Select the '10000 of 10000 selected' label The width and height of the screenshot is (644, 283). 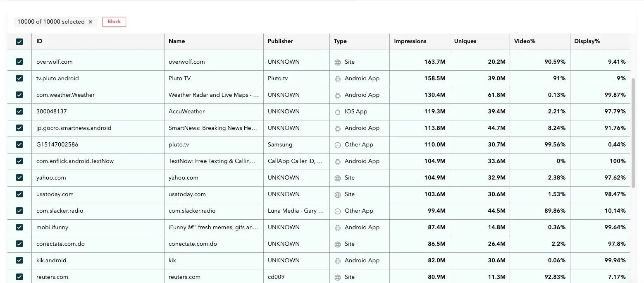tap(51, 22)
